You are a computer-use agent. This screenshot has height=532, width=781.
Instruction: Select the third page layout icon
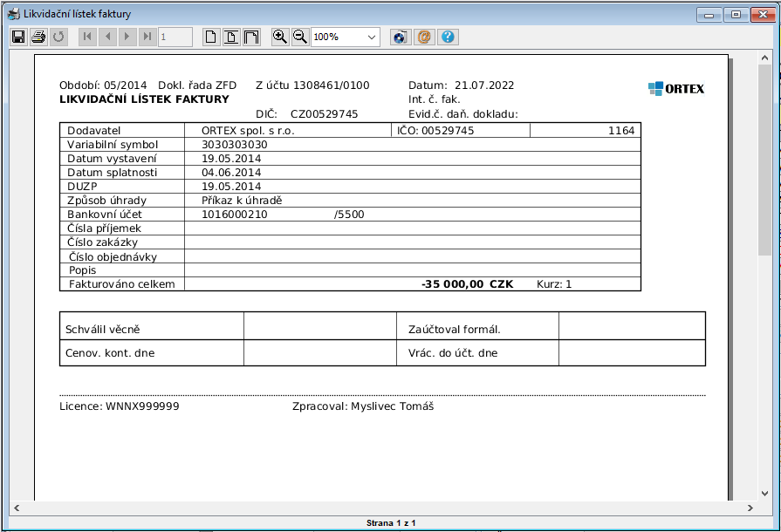click(x=251, y=37)
